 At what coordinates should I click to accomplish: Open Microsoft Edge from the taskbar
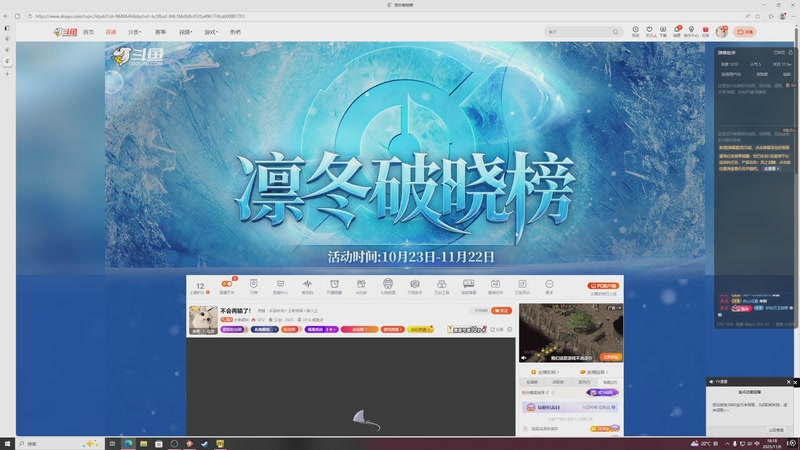coord(128,444)
